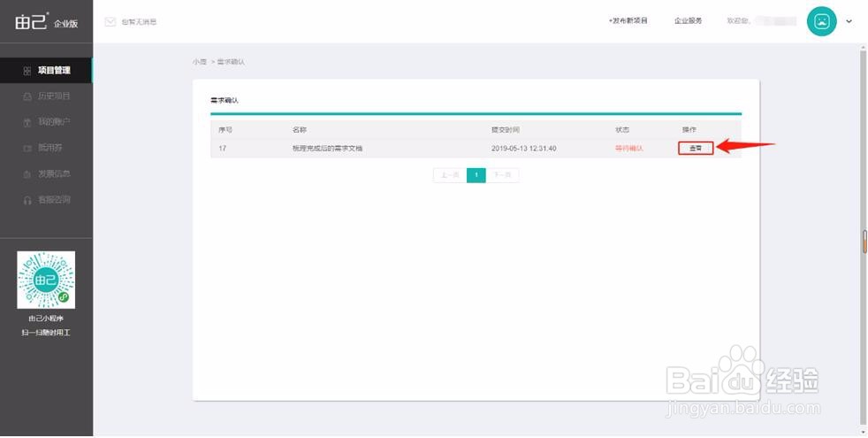The height and width of the screenshot is (438, 868).
Task: Click the 项目管理 grid icon
Action: pos(27,71)
